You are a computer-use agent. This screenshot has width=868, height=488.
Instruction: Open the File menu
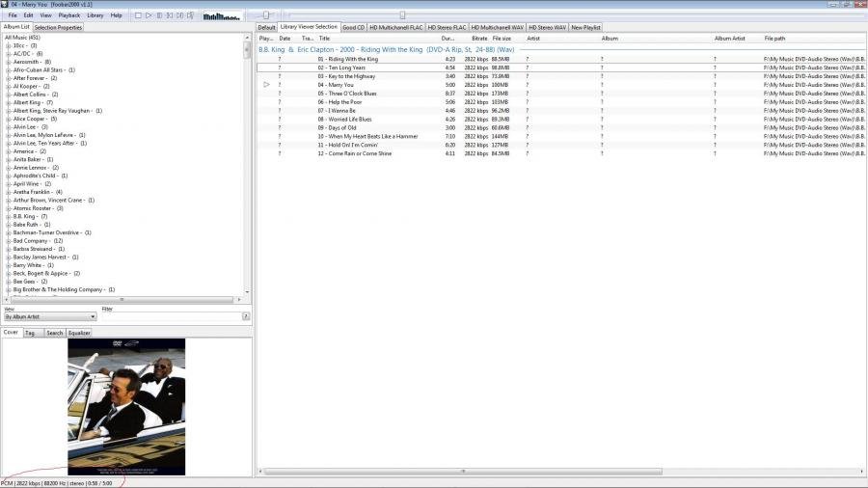pos(13,15)
